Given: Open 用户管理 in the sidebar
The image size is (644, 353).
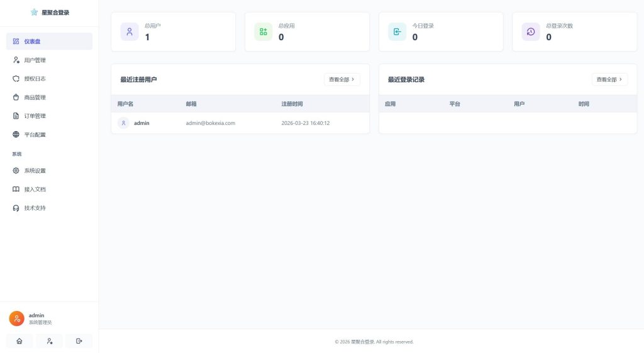Looking at the screenshot, I should [49, 60].
